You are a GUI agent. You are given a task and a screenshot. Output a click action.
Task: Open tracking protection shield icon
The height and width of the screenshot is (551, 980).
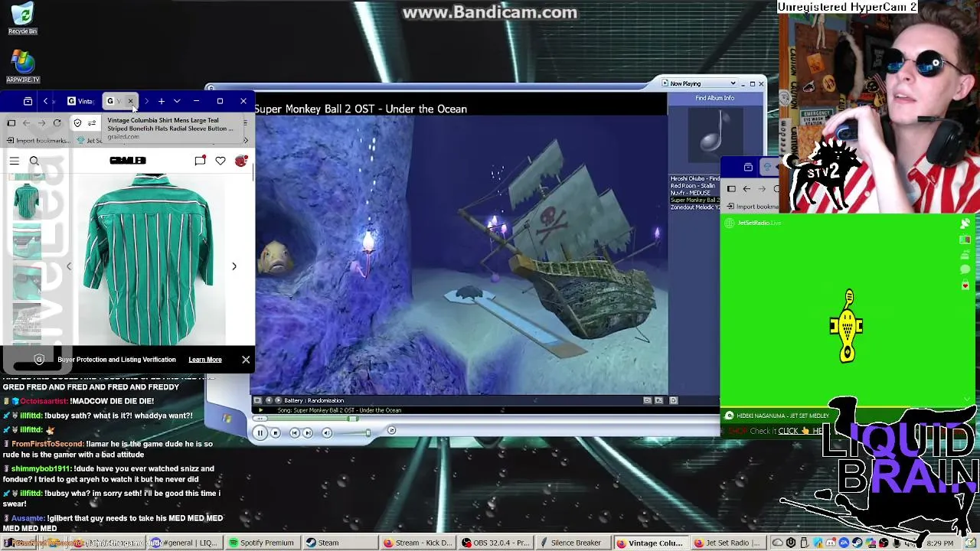coord(77,123)
